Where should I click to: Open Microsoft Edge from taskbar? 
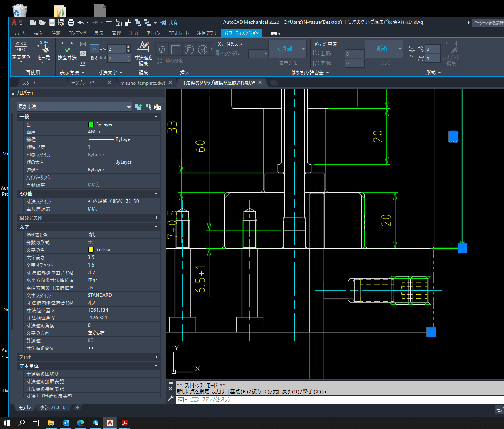[x=81, y=423]
